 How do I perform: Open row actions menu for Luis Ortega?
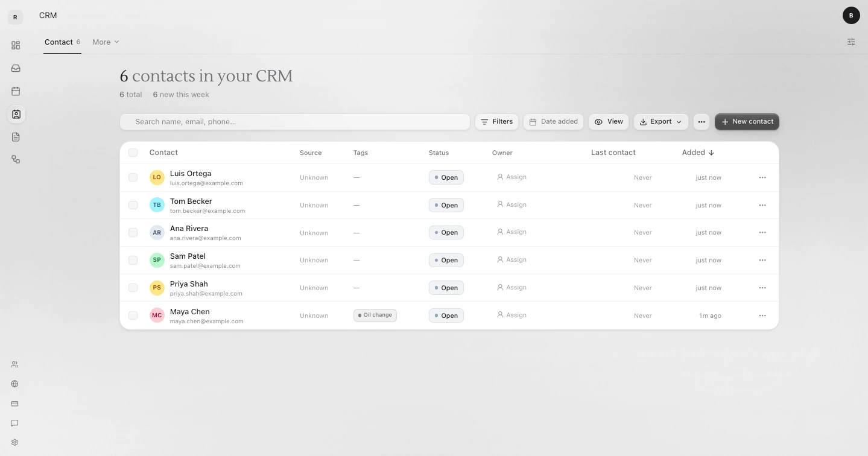click(x=762, y=177)
